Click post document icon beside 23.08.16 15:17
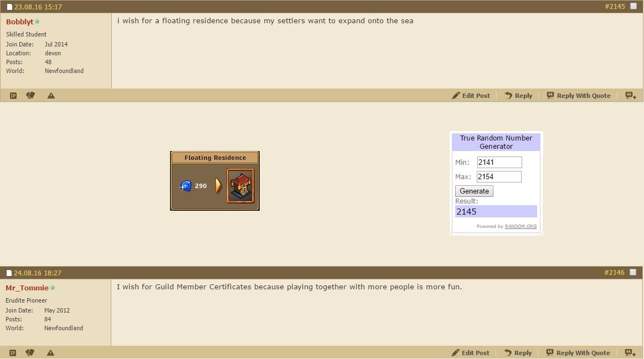The width and height of the screenshot is (644, 359). click(9, 7)
